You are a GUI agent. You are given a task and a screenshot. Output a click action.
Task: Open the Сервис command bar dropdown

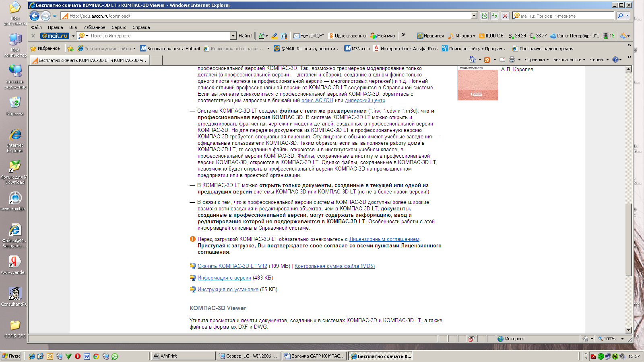[x=599, y=60]
